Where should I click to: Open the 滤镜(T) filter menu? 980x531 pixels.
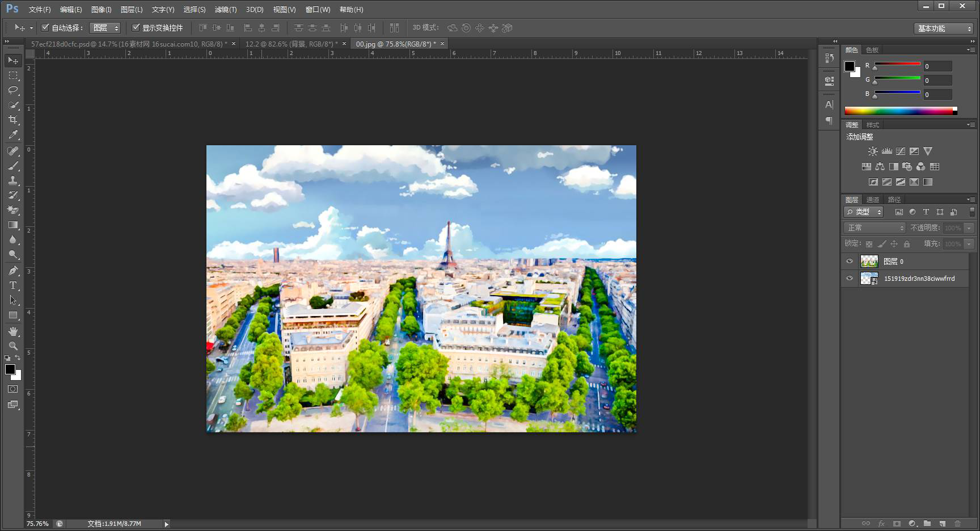tap(225, 10)
